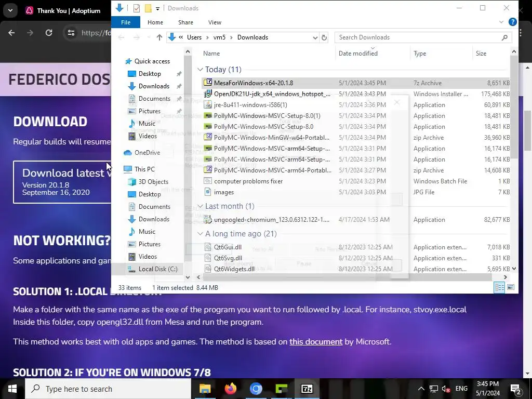532x399 pixels.
Task: Click vm5 in the address breadcrumb
Action: (x=219, y=37)
